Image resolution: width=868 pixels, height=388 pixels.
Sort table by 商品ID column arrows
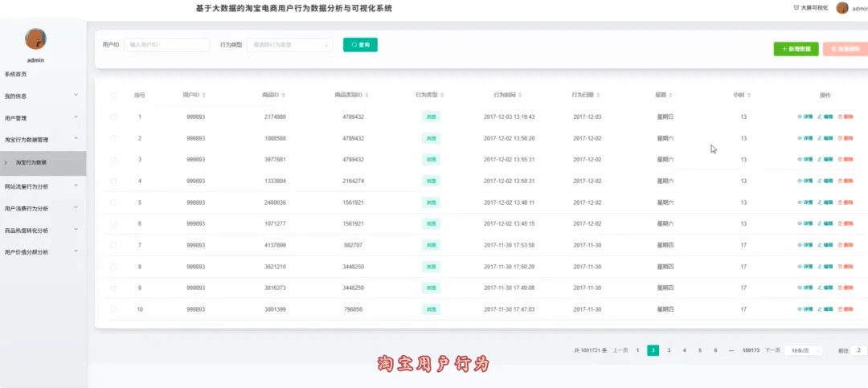(284, 96)
